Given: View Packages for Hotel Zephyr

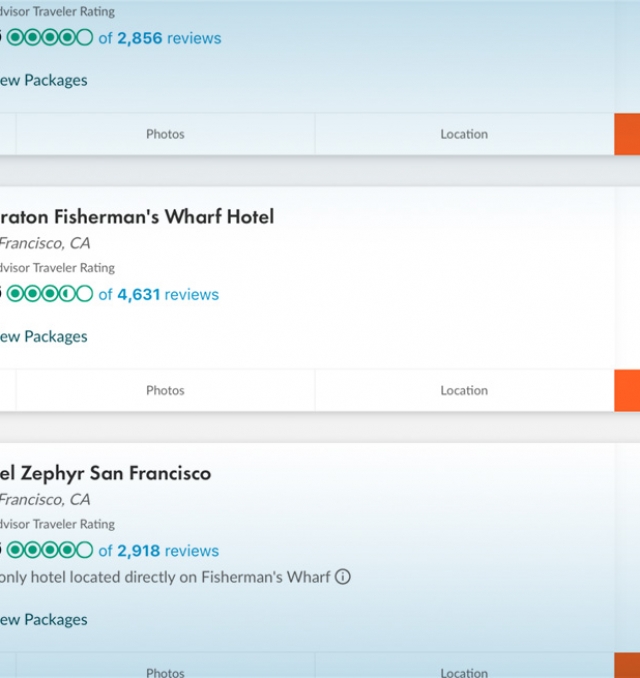Looking at the screenshot, I should tap(43, 620).
